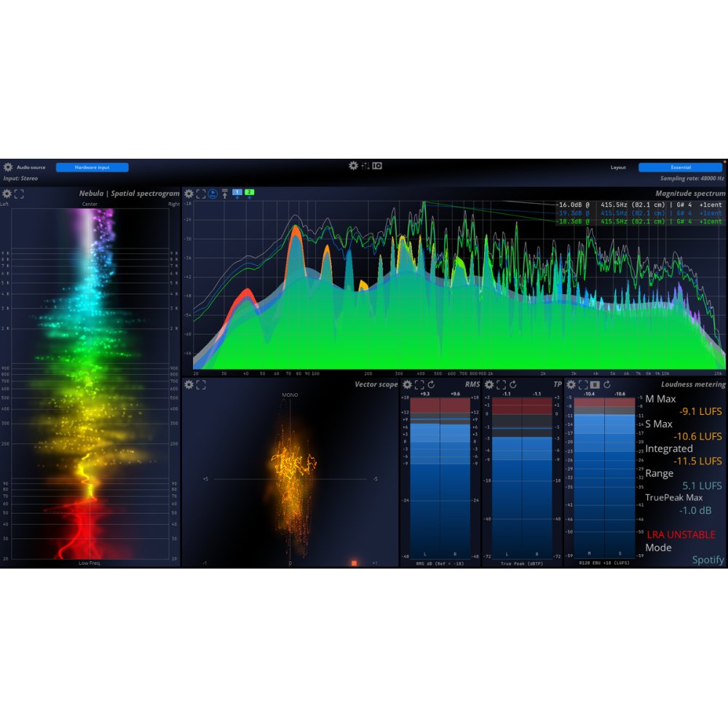Click the snapshot icon in top bar
The height and width of the screenshot is (728, 728).
point(377,166)
